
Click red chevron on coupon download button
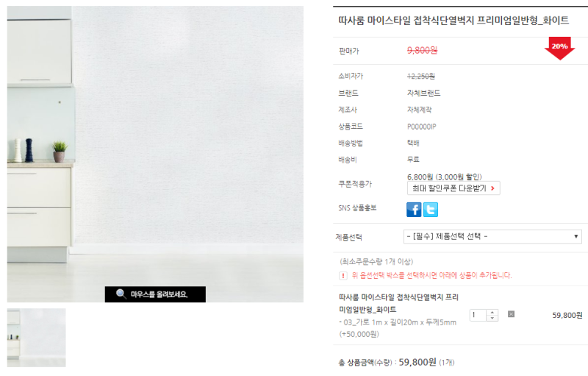492,188
